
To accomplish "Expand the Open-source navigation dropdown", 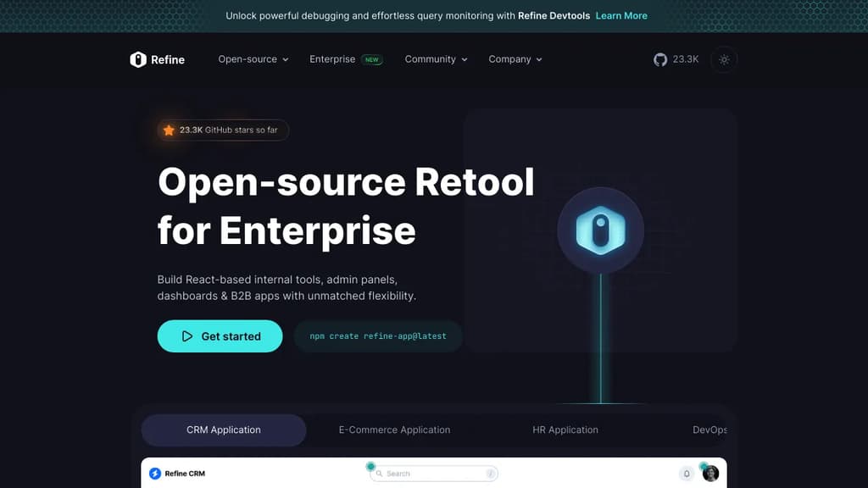I will (252, 59).
